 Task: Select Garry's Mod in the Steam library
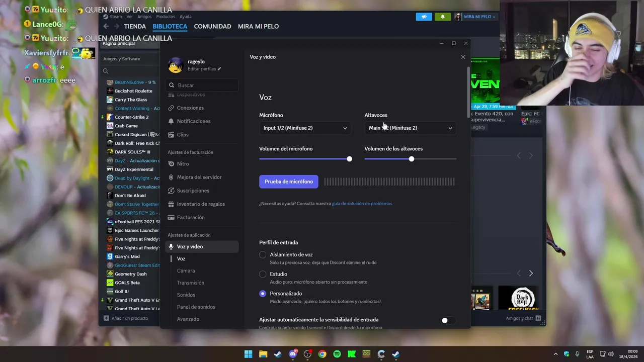127,257
